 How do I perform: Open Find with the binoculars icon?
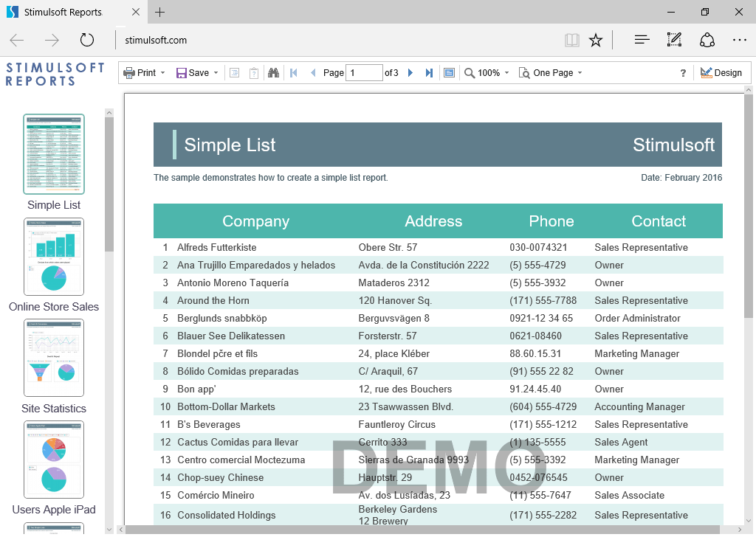[274, 73]
